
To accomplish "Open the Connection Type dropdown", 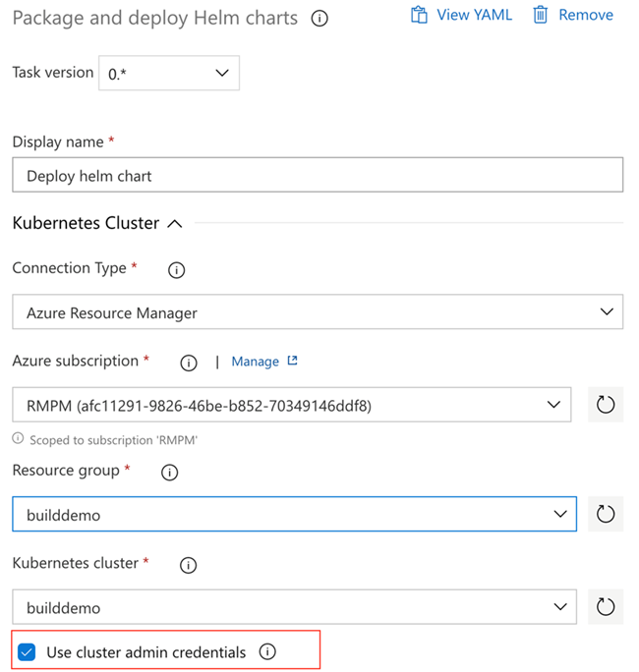I will pos(318,312).
